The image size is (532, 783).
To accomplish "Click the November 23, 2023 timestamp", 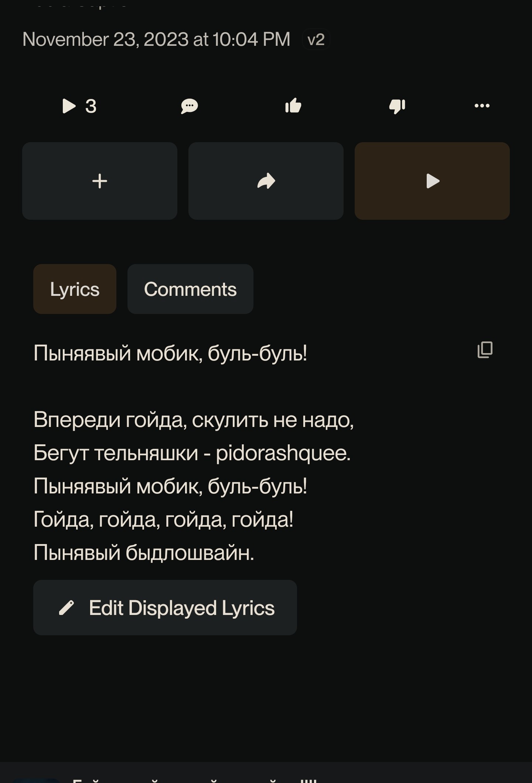I will click(x=156, y=39).
